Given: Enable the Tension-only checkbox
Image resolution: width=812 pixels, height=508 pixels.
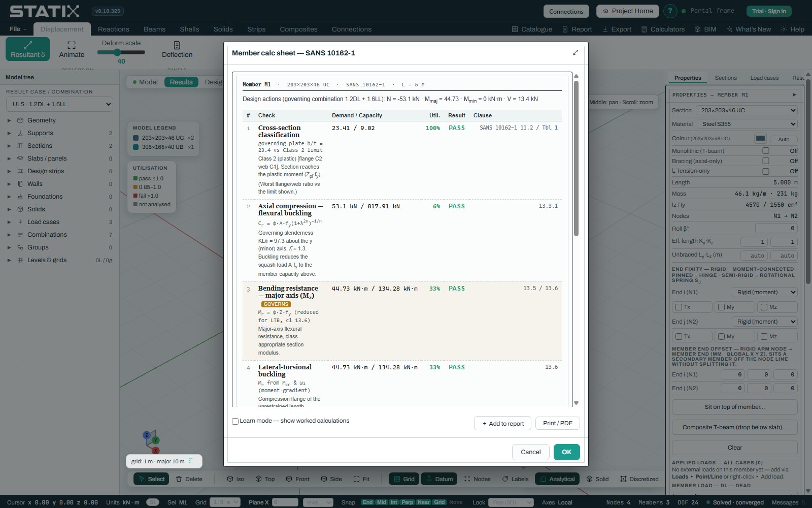Looking at the screenshot, I should point(766,171).
